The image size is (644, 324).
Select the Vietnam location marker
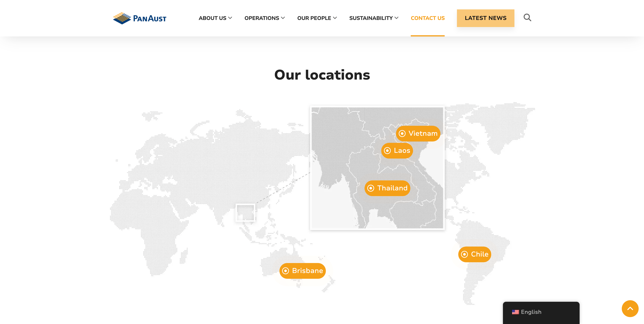[x=418, y=133]
